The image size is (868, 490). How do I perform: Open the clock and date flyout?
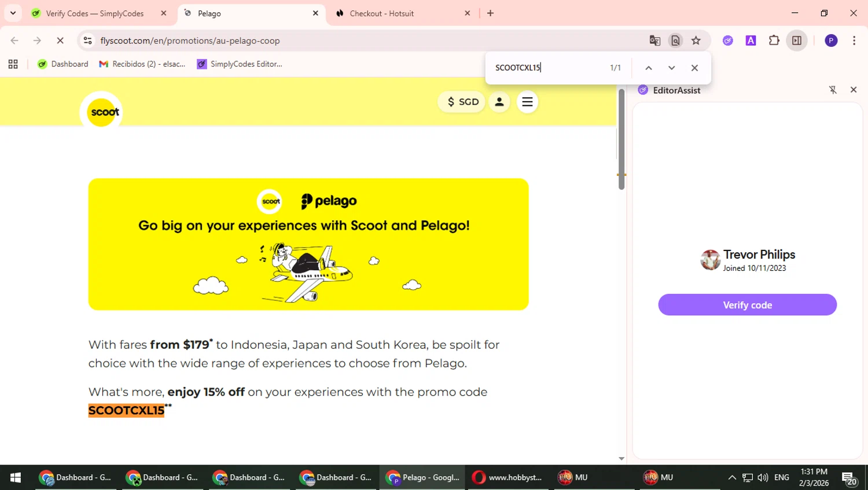[x=814, y=477]
